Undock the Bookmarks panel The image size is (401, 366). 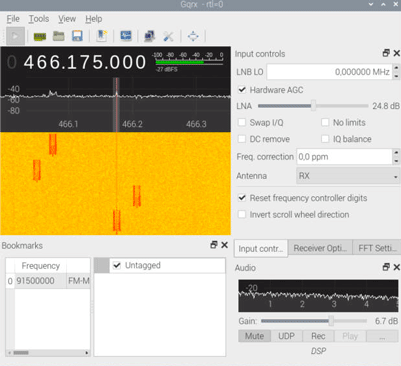(x=214, y=245)
